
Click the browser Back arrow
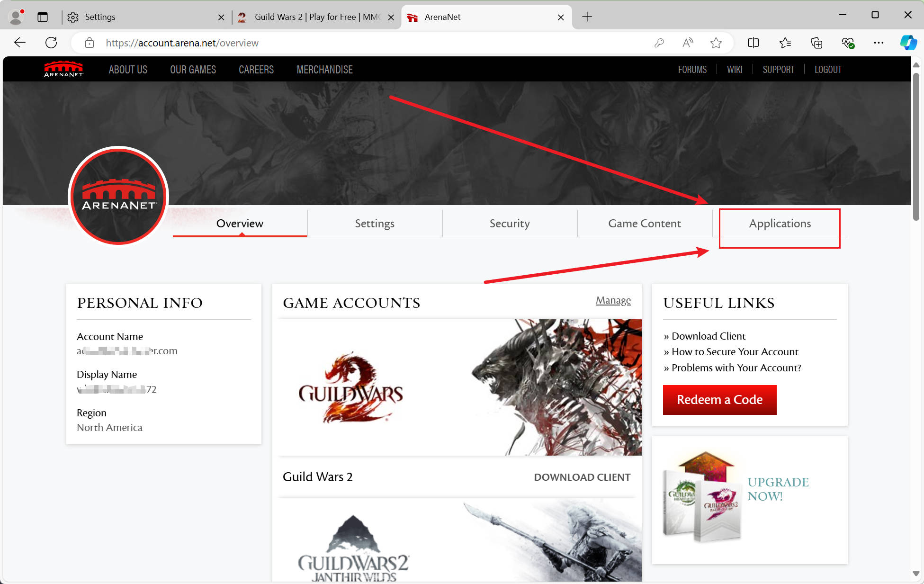20,43
